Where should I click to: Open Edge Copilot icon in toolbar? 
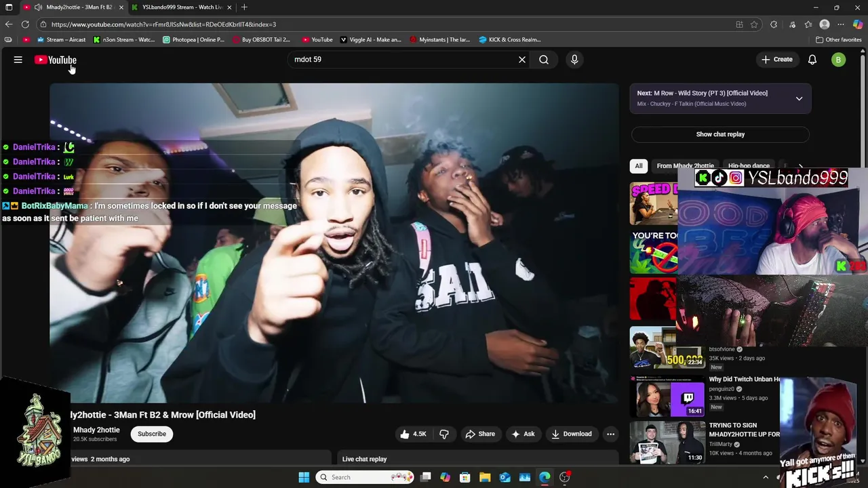[x=858, y=24]
